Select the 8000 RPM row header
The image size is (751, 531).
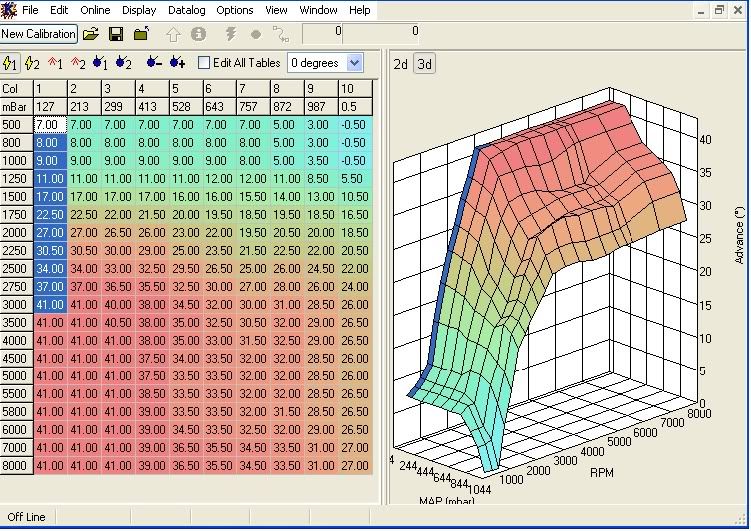pos(16,466)
